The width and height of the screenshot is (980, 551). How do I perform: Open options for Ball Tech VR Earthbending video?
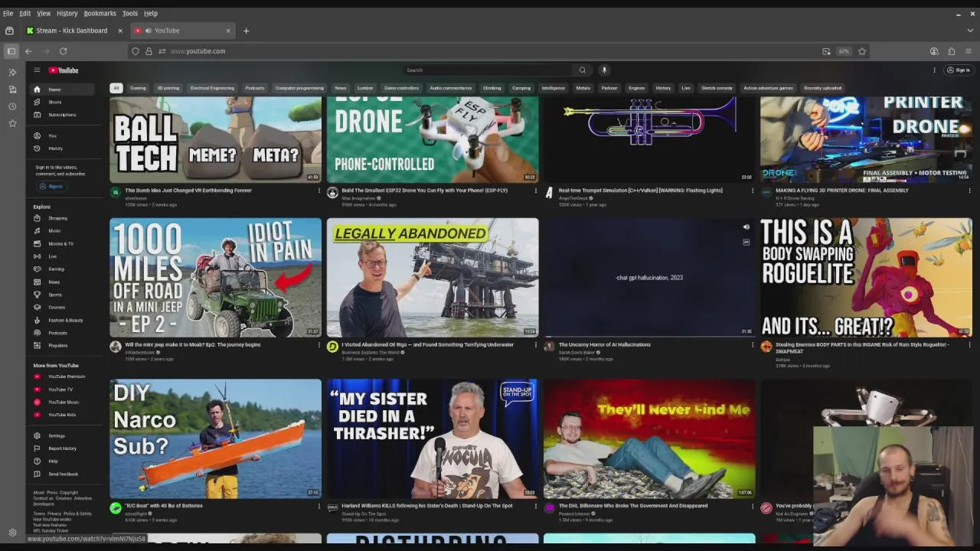pyautogui.click(x=319, y=191)
